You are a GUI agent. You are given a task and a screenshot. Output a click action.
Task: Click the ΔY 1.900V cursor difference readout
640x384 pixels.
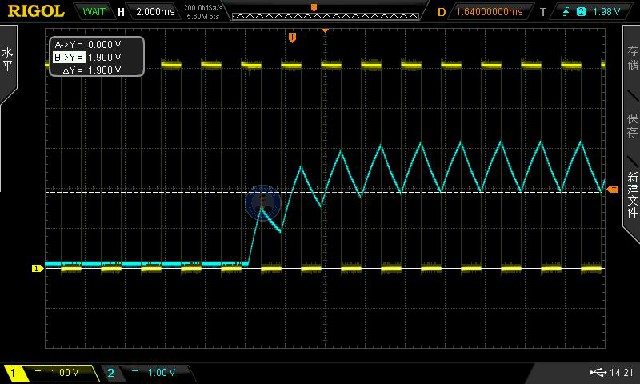tap(92, 70)
